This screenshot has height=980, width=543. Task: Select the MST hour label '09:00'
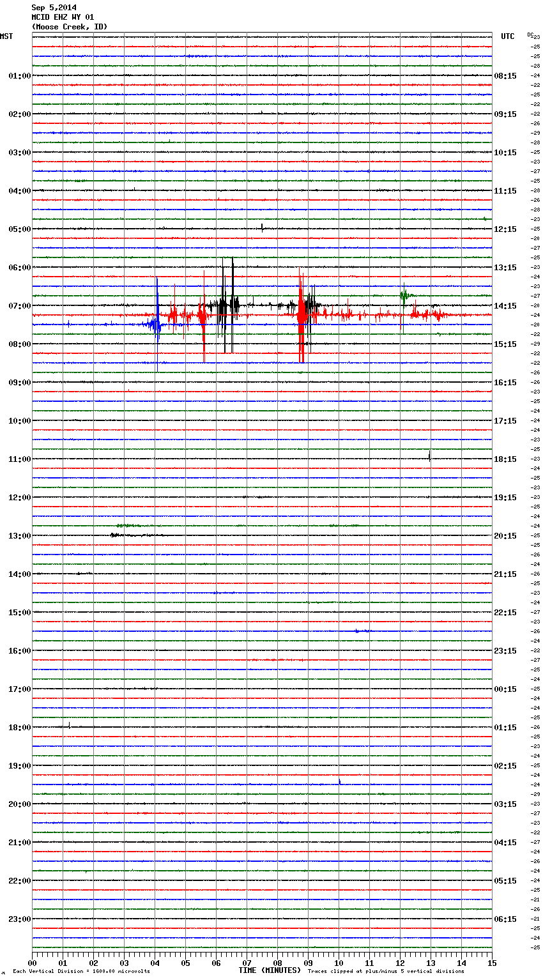pyautogui.click(x=19, y=383)
